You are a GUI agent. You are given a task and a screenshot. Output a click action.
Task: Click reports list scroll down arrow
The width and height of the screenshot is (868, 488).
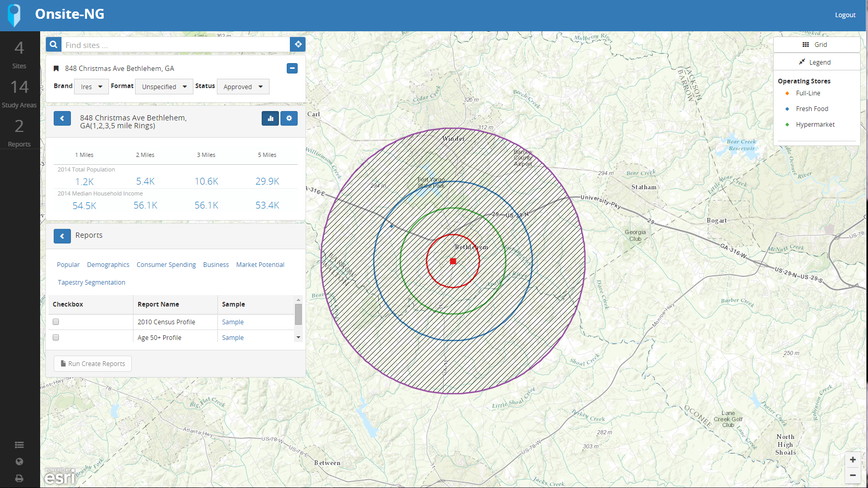point(299,338)
